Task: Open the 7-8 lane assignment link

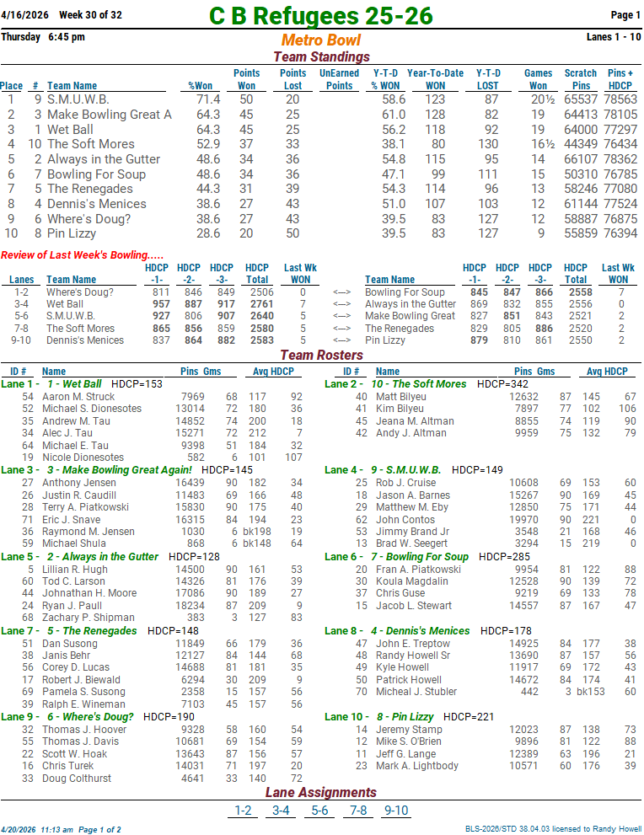Action: point(358,810)
